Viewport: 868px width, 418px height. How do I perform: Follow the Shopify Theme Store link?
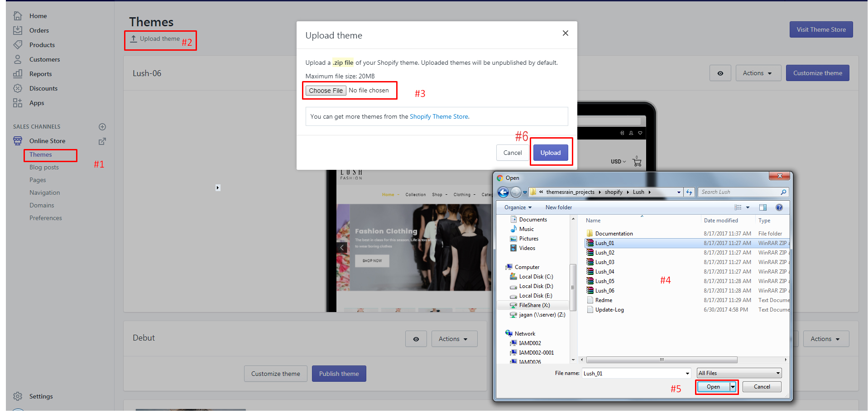(439, 116)
